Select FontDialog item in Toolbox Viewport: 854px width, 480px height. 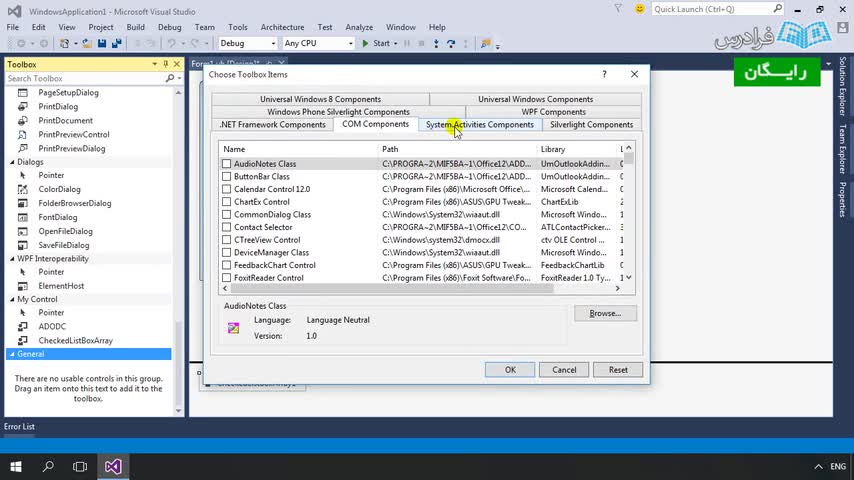click(58, 217)
